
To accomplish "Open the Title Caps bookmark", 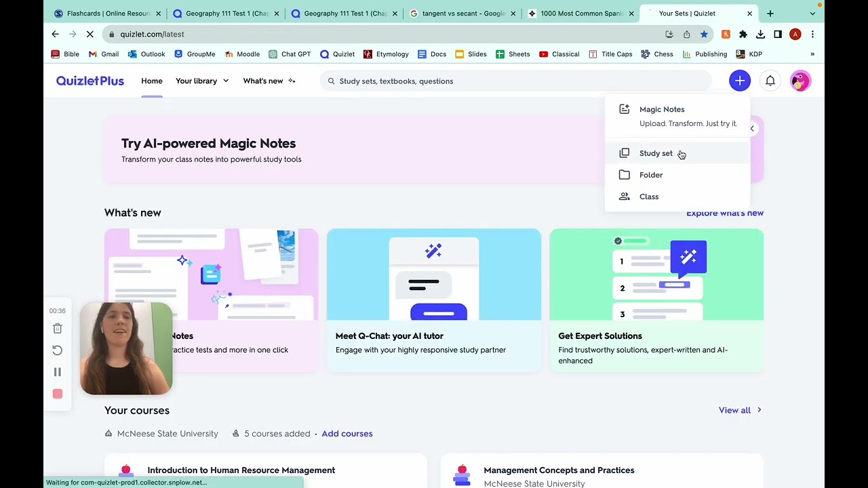I will (x=610, y=54).
